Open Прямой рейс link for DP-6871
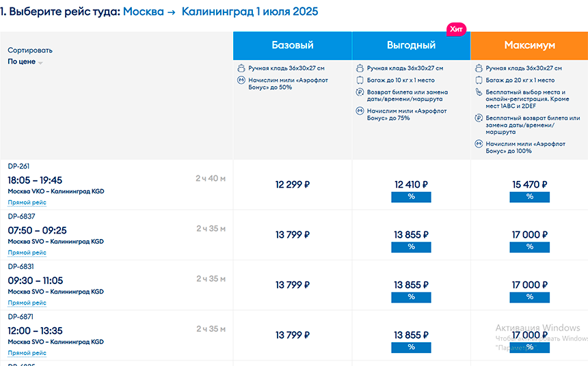 27,353
